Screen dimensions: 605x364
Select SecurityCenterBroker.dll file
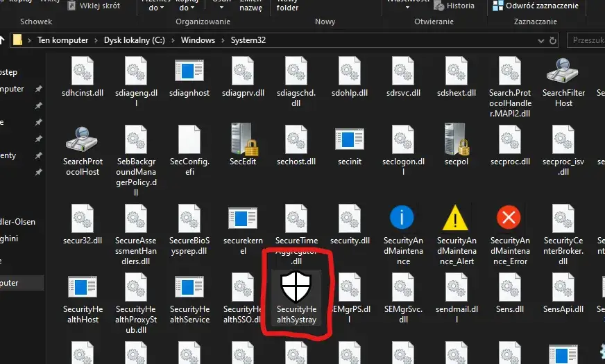(x=563, y=234)
